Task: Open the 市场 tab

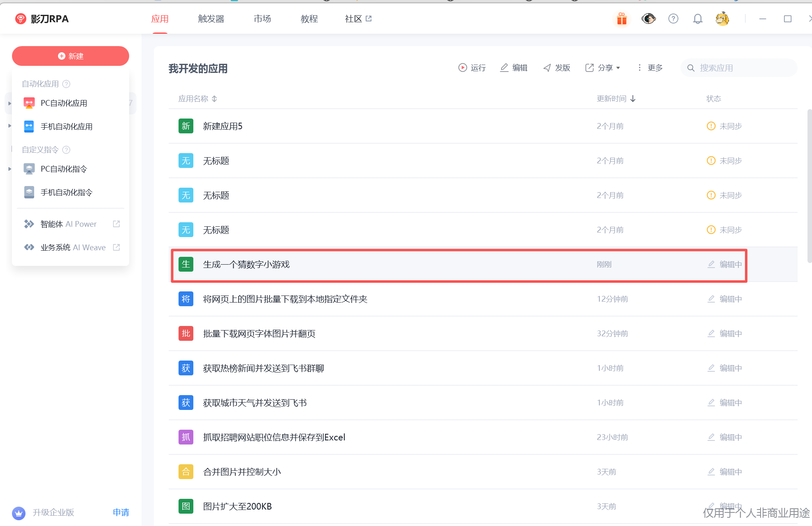Action: (x=262, y=19)
